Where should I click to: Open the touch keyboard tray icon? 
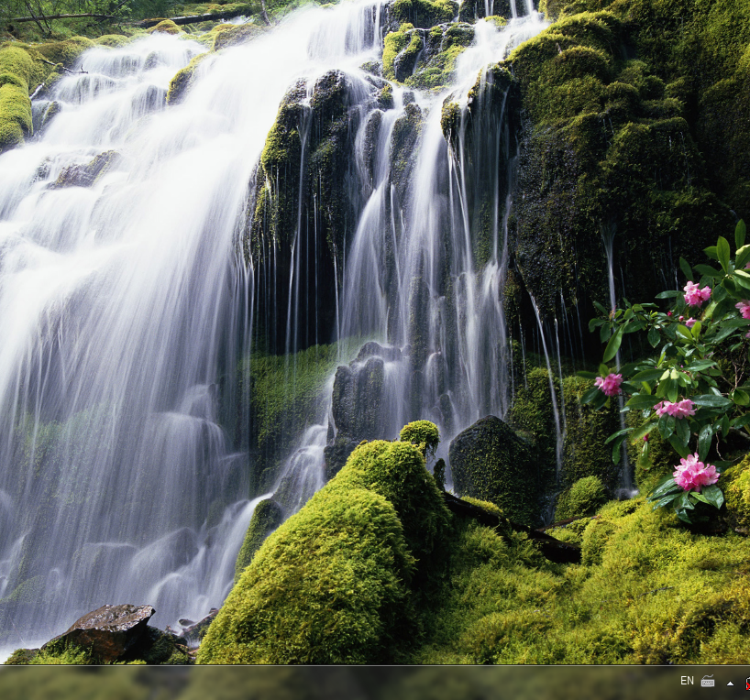708,681
